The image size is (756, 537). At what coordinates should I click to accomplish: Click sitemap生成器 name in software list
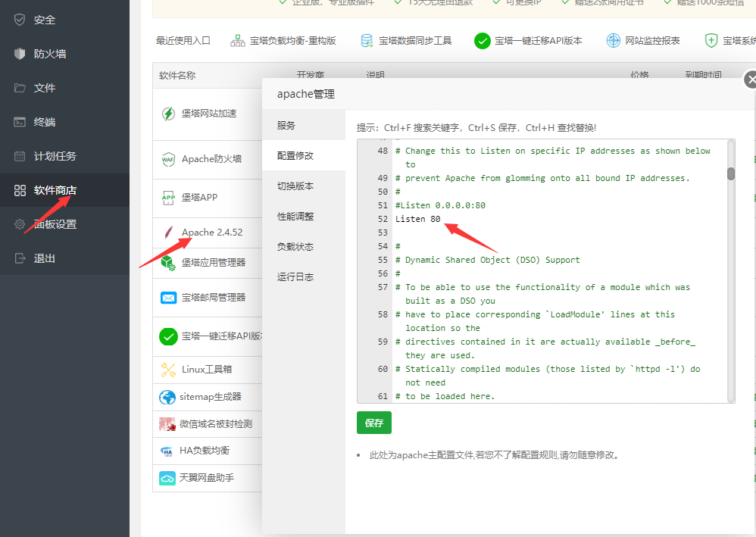pos(211,397)
